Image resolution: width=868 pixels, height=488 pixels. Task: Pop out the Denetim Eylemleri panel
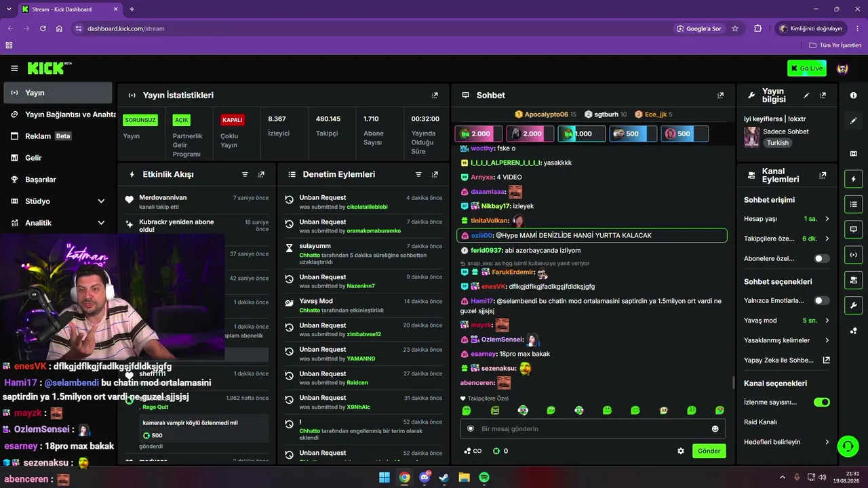(435, 174)
